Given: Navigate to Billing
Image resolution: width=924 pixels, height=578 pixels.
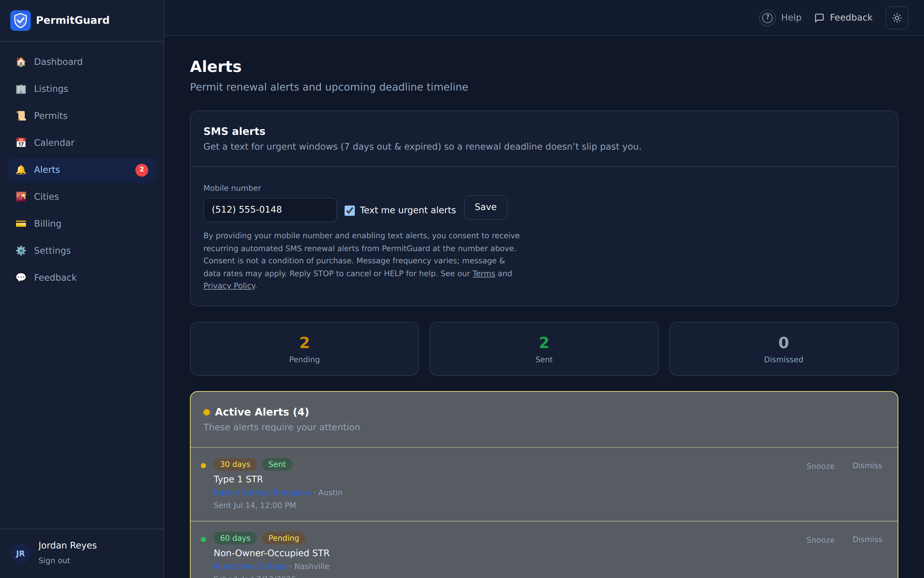Looking at the screenshot, I should (82, 223).
